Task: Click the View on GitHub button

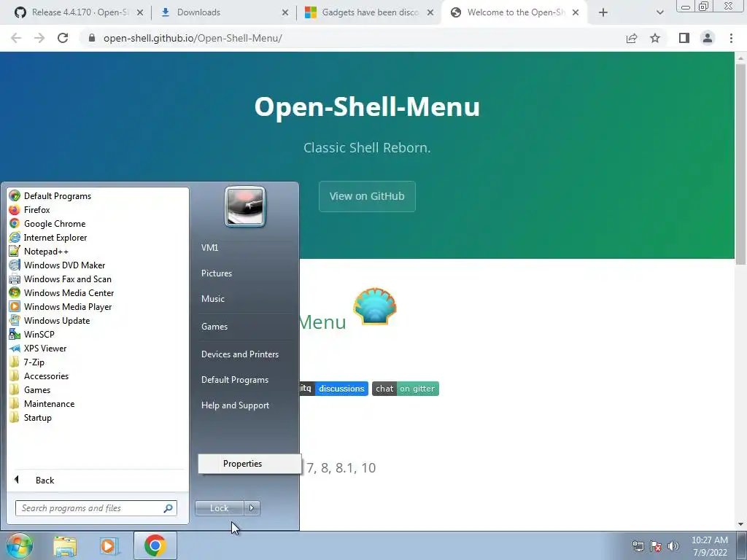Action: coord(367,196)
